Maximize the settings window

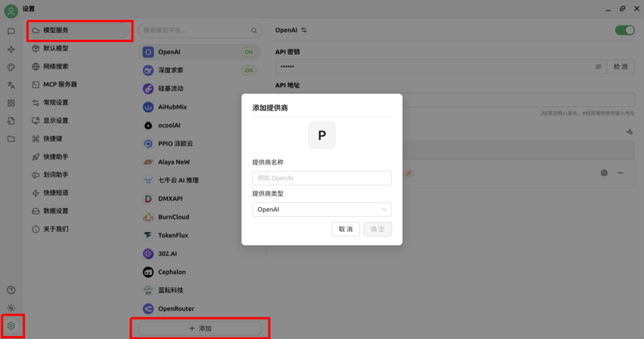[622, 9]
